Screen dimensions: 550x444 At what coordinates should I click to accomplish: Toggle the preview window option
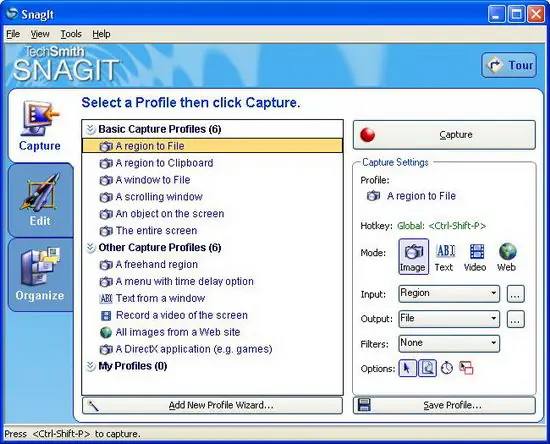(x=427, y=368)
